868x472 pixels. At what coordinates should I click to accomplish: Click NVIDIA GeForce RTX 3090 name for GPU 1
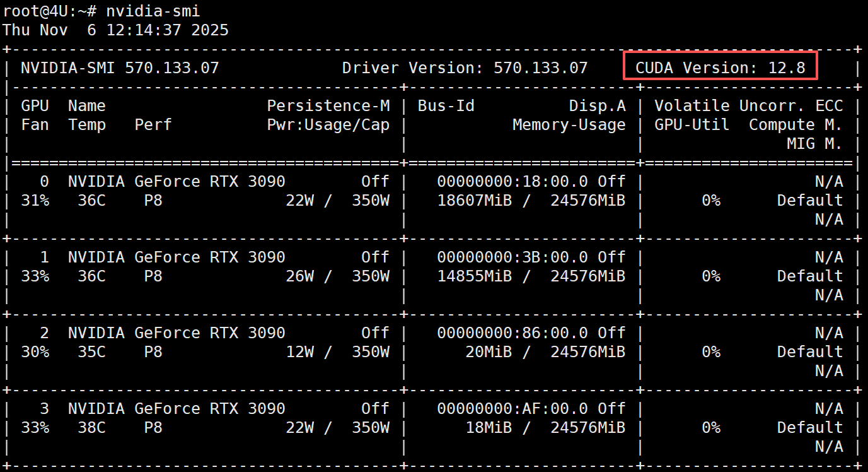[x=176, y=257]
